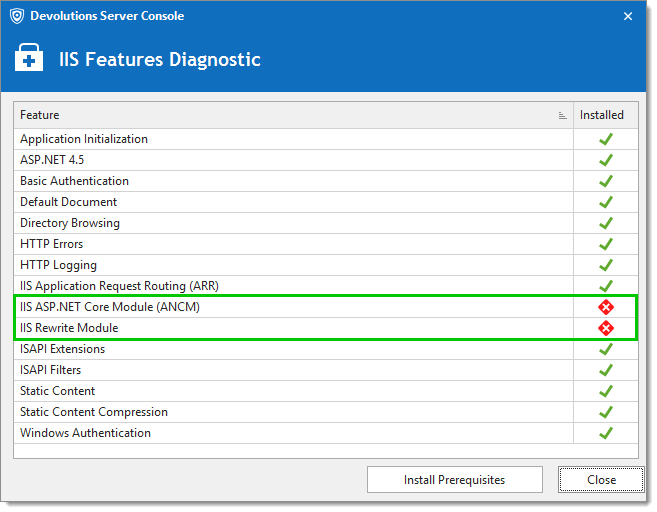Select the Basic Authentication row
Viewport: 657px width, 512px height.
pyautogui.click(x=326, y=181)
